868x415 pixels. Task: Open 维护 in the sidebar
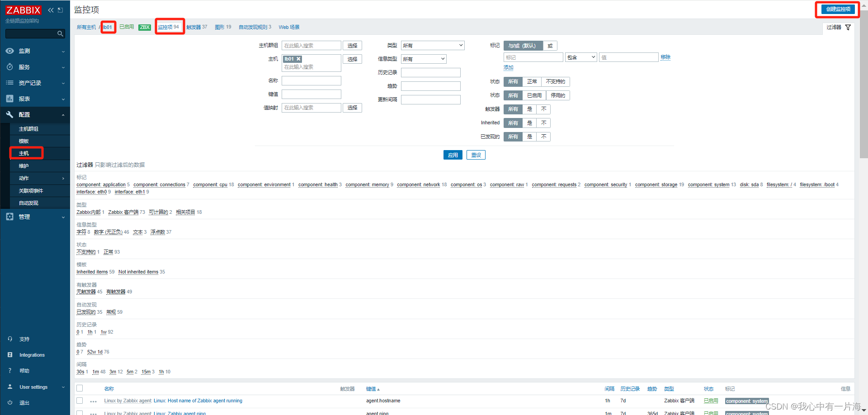pyautogui.click(x=24, y=166)
